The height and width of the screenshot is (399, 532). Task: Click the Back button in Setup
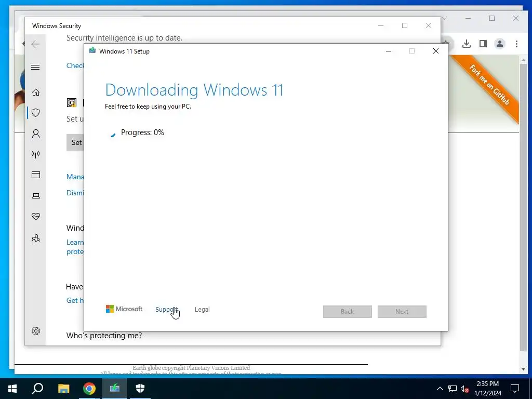tap(348, 312)
